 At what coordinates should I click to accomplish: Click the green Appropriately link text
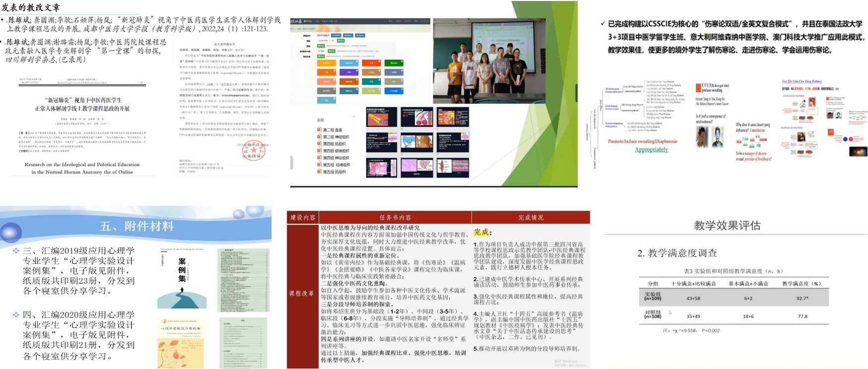[x=652, y=149]
